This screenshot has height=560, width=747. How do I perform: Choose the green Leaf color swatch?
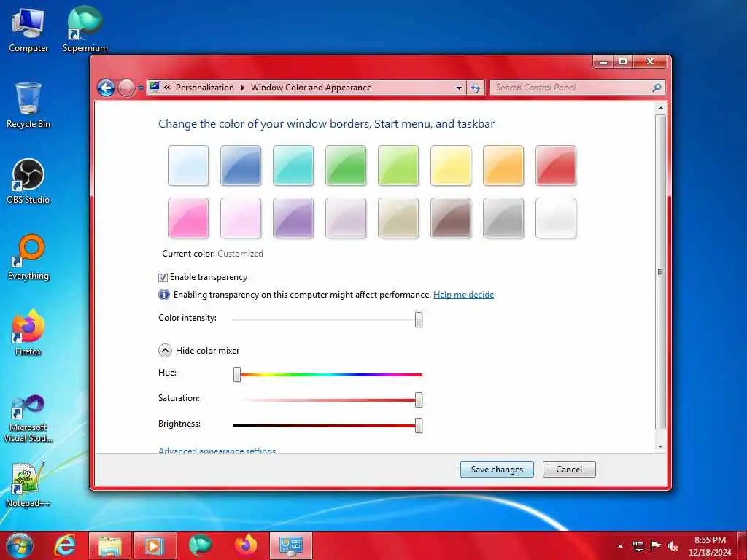[x=346, y=166]
